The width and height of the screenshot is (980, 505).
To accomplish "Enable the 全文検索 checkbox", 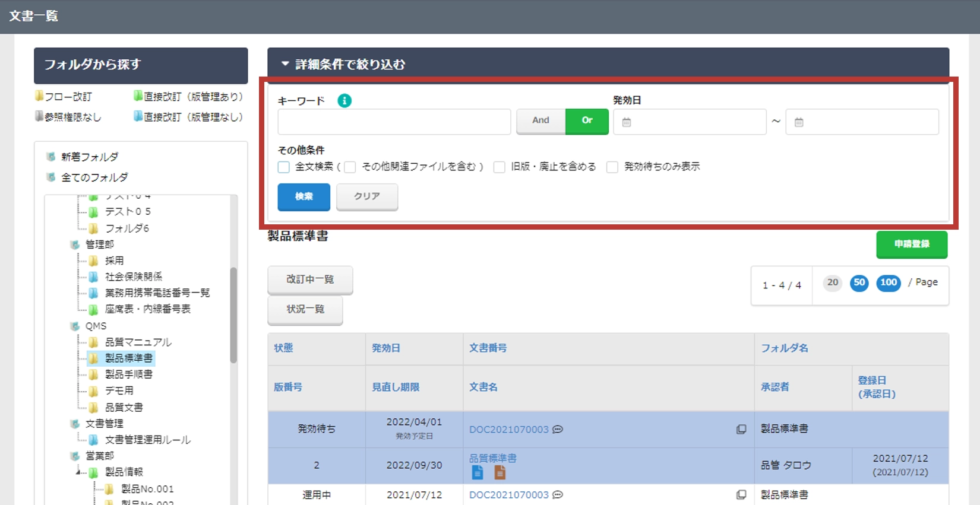I will coord(284,167).
